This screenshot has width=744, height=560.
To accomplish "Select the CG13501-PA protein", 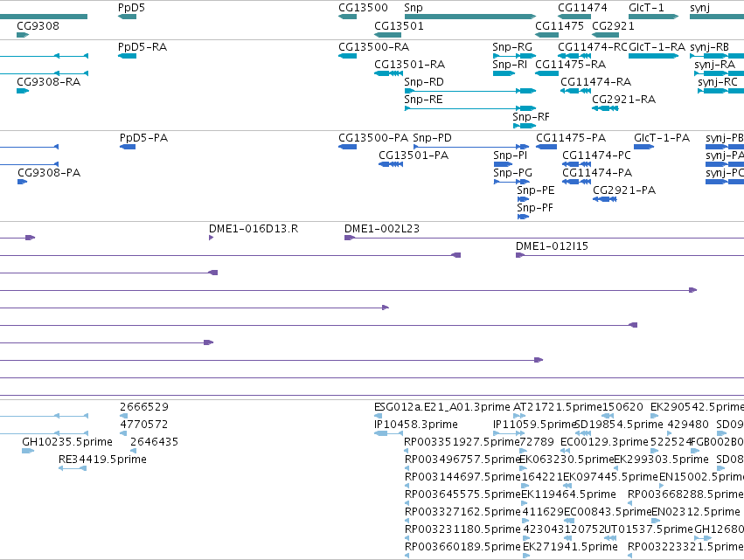I will (x=391, y=164).
